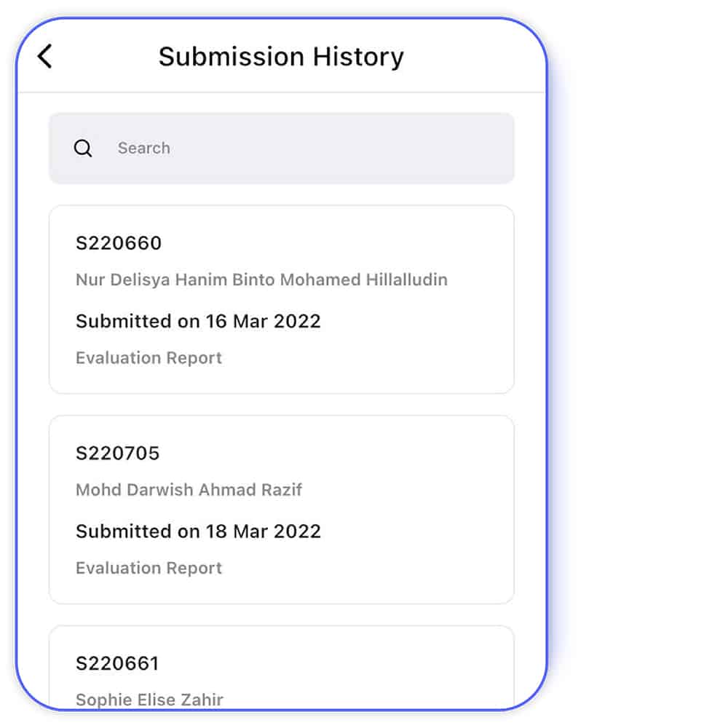Click Submitted on 18 Mar 2022
Image resolution: width=728 pixels, height=728 pixels.
pyautogui.click(x=198, y=531)
